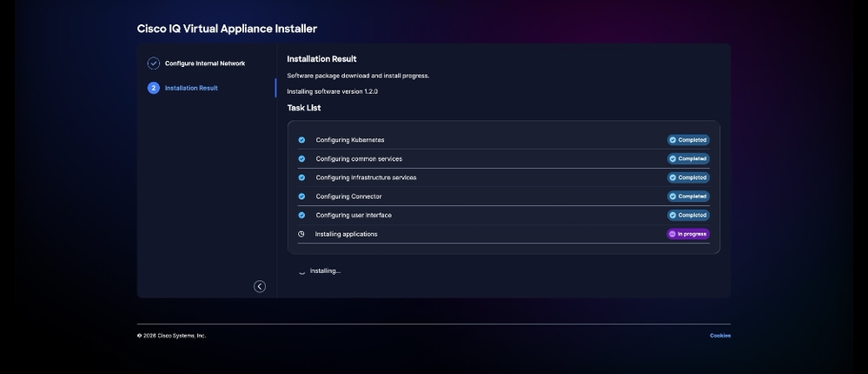Click the Configure Internal Network checkmark icon

[153, 63]
